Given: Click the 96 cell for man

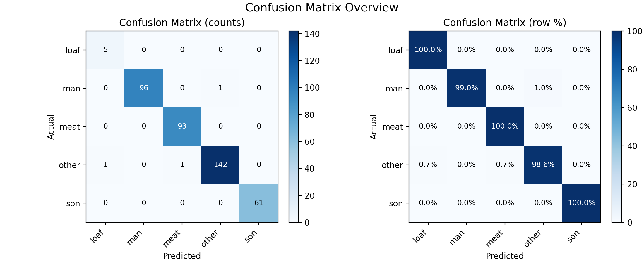Looking at the screenshot, I should [x=144, y=88].
